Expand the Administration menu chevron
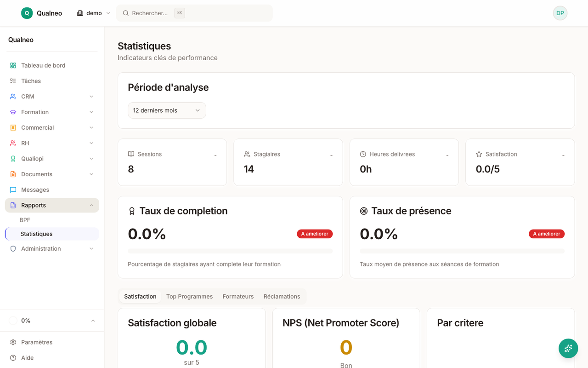 [x=91, y=248]
